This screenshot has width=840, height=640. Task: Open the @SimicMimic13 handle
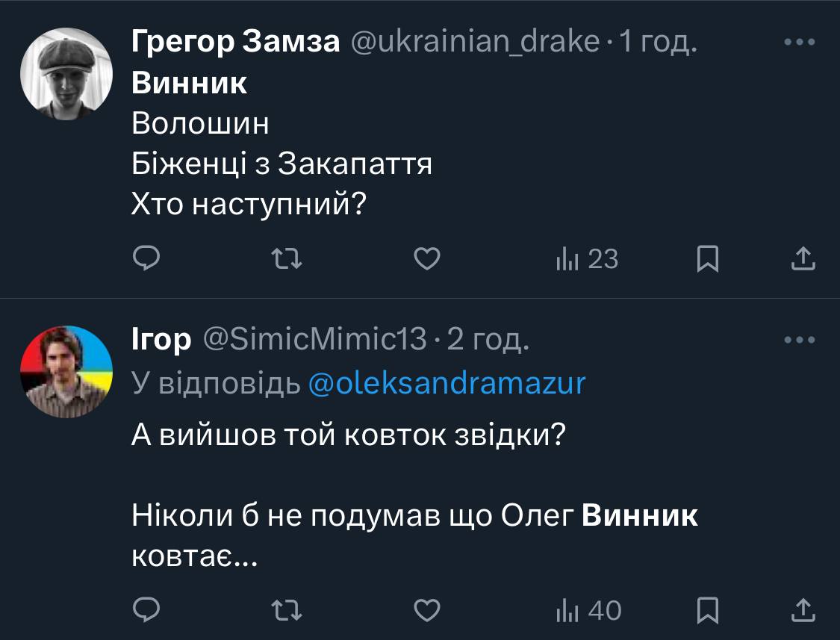(314, 340)
